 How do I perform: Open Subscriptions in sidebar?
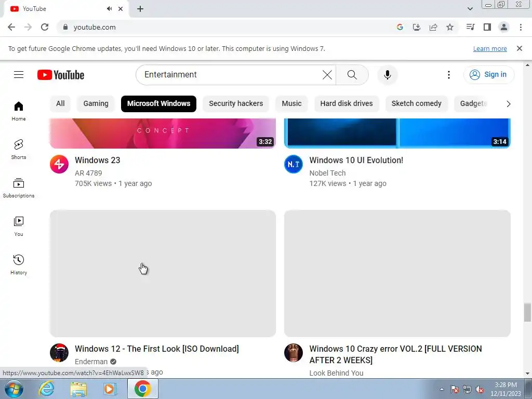pyautogui.click(x=19, y=188)
